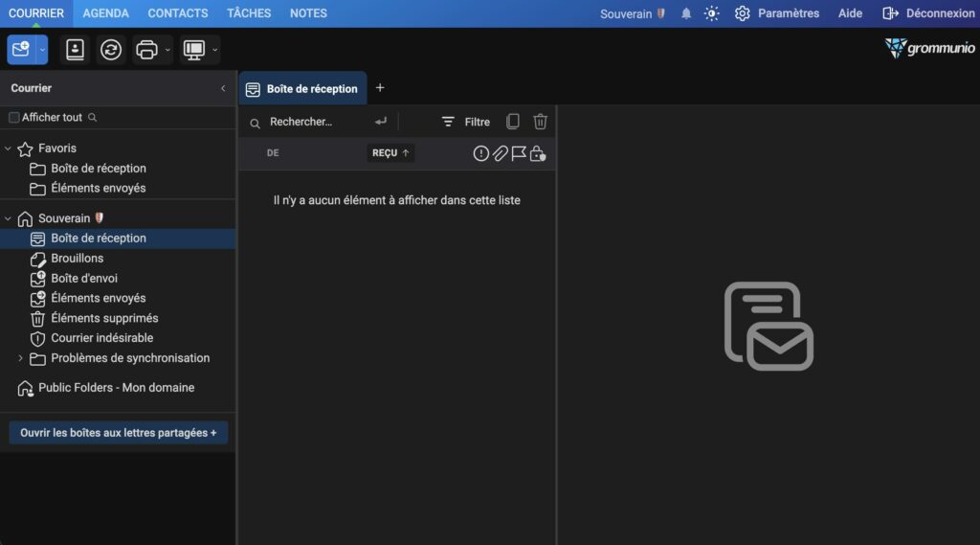Open Paramètres settings

(777, 13)
